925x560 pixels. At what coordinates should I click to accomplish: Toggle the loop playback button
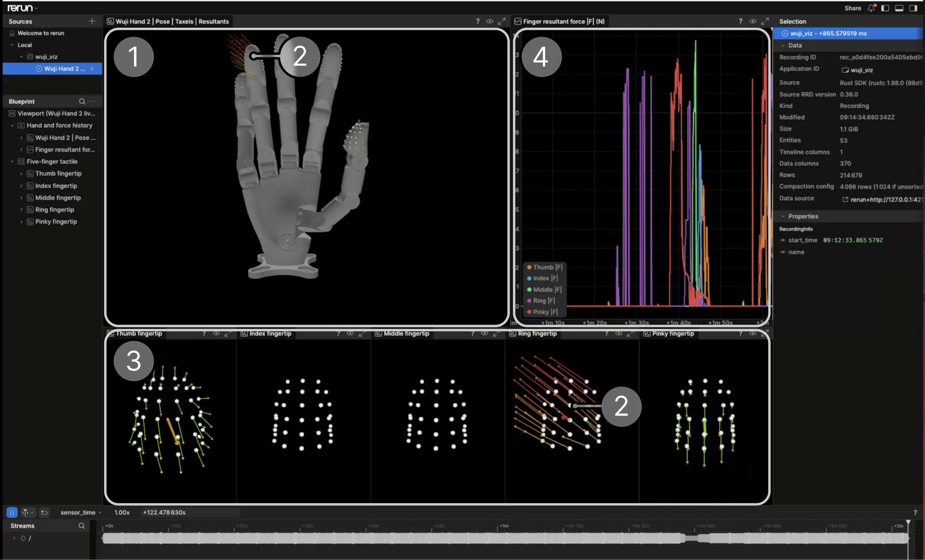[44, 513]
